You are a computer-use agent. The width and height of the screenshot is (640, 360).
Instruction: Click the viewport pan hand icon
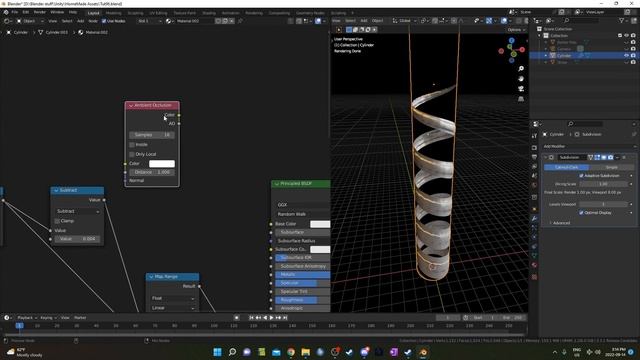(521, 78)
